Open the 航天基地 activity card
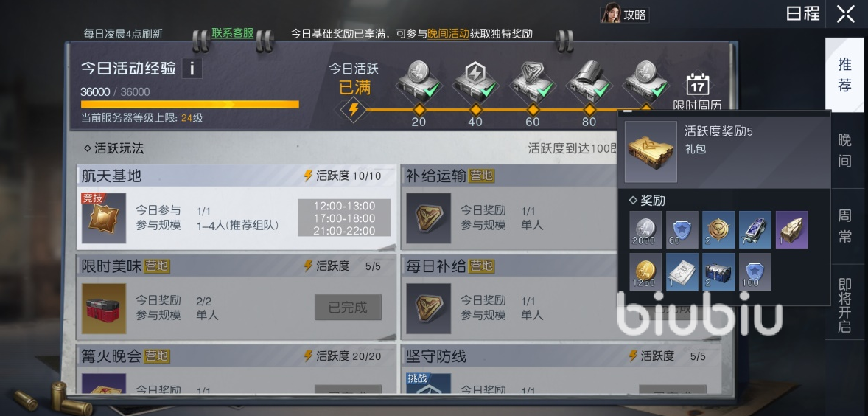The image size is (868, 416). tap(237, 207)
